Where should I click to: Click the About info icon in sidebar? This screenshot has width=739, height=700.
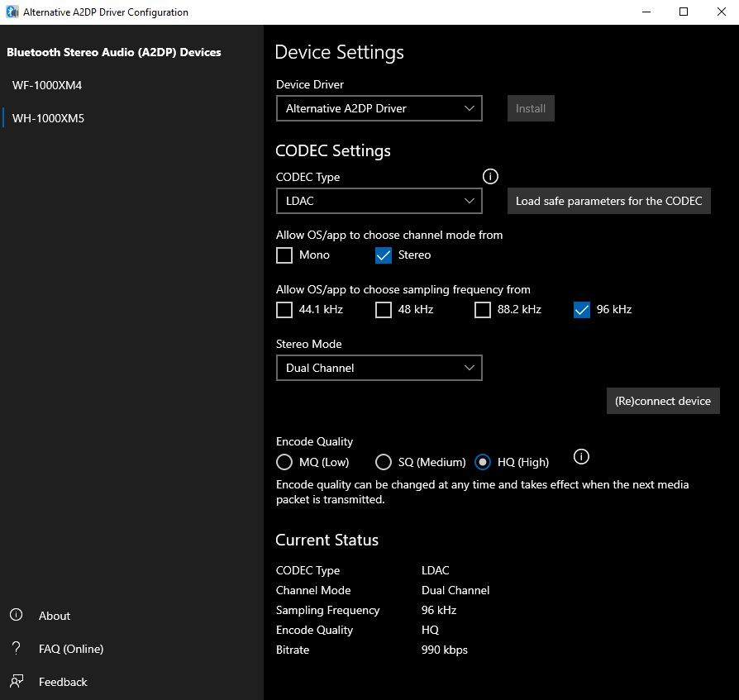point(16,616)
